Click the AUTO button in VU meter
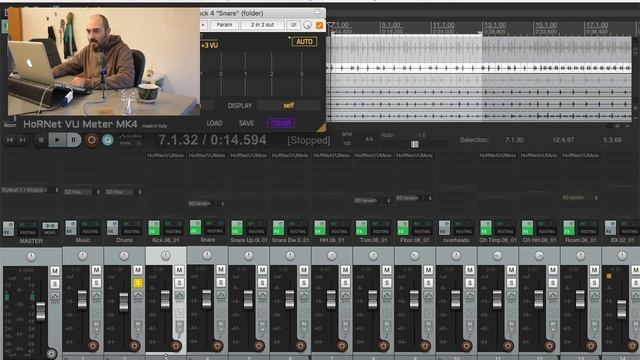Viewport: 640px width, 360px height. pos(304,42)
